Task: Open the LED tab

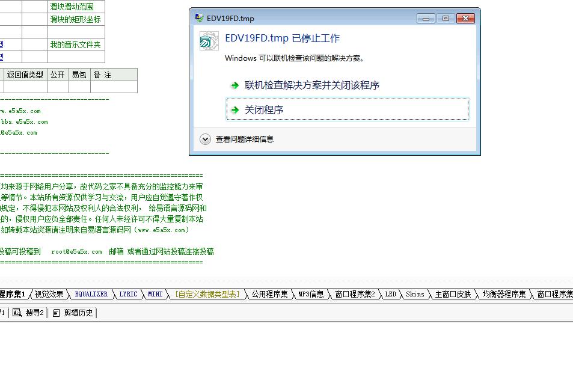Action: pos(390,294)
